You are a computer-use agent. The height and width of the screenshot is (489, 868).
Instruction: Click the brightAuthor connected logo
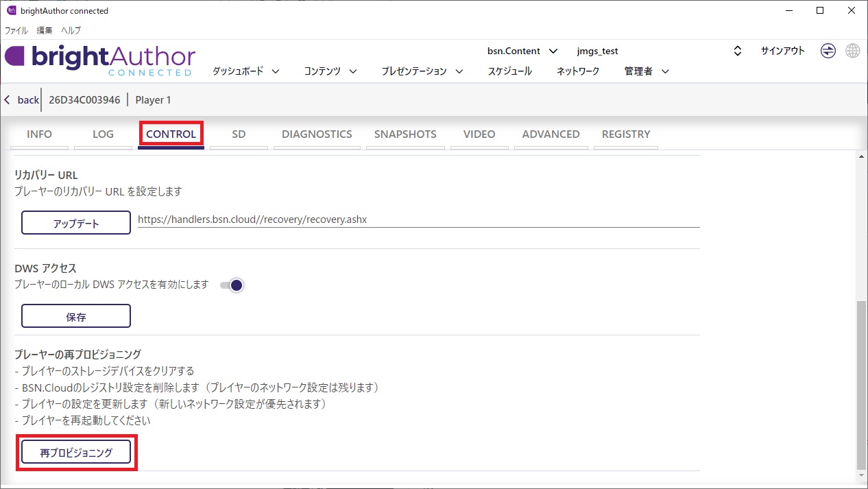coord(100,60)
